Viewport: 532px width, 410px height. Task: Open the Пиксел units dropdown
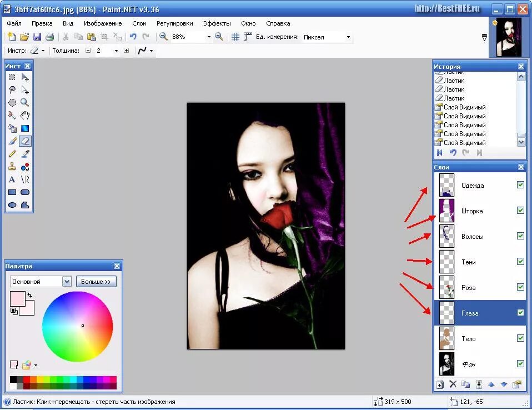point(348,37)
